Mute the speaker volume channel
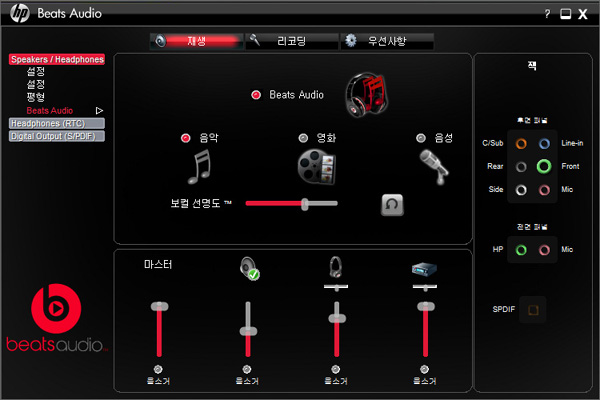Screen dimensions: 600x400 pos(247,369)
